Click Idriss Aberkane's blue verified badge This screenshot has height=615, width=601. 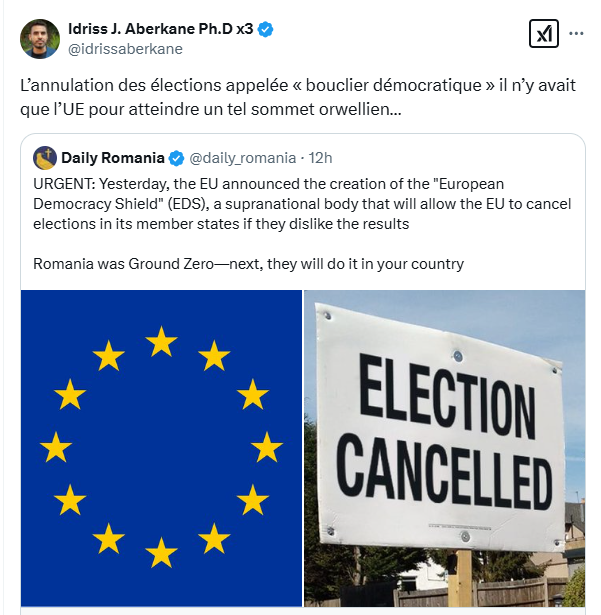coord(265,30)
